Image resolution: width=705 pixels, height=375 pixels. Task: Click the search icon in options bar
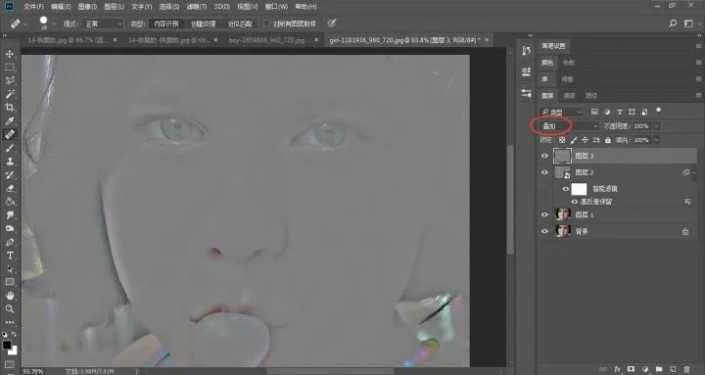[x=673, y=23]
